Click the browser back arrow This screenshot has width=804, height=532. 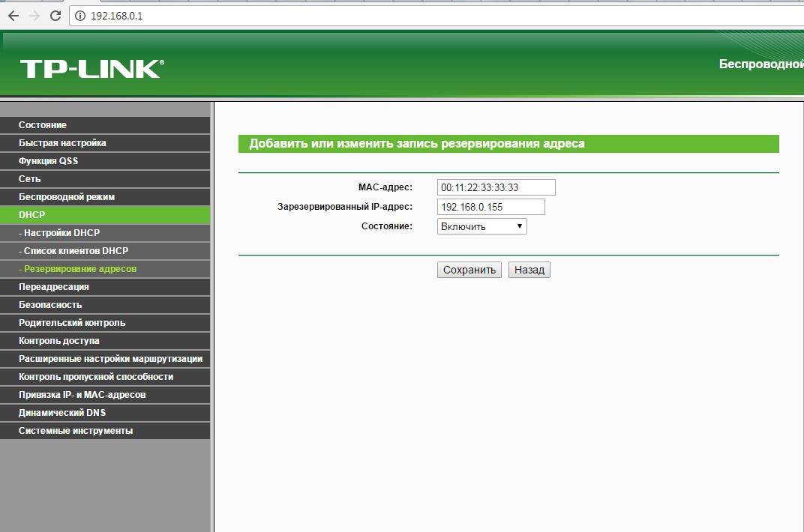(x=13, y=16)
